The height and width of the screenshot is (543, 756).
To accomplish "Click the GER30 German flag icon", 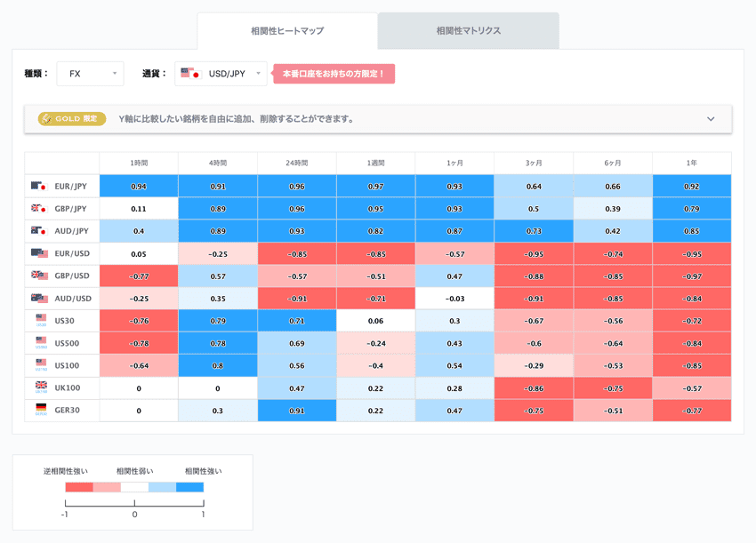I will (x=41, y=409).
